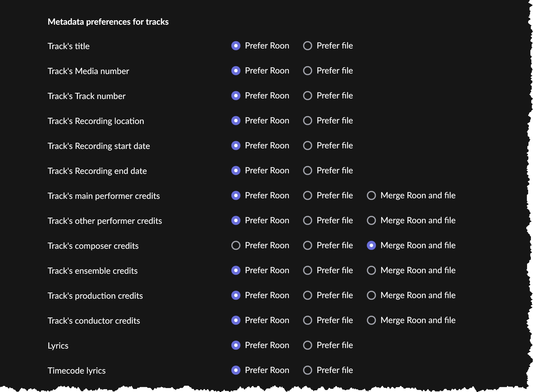
Task: Choose Prefer file for conductor credits
Action: 308,320
